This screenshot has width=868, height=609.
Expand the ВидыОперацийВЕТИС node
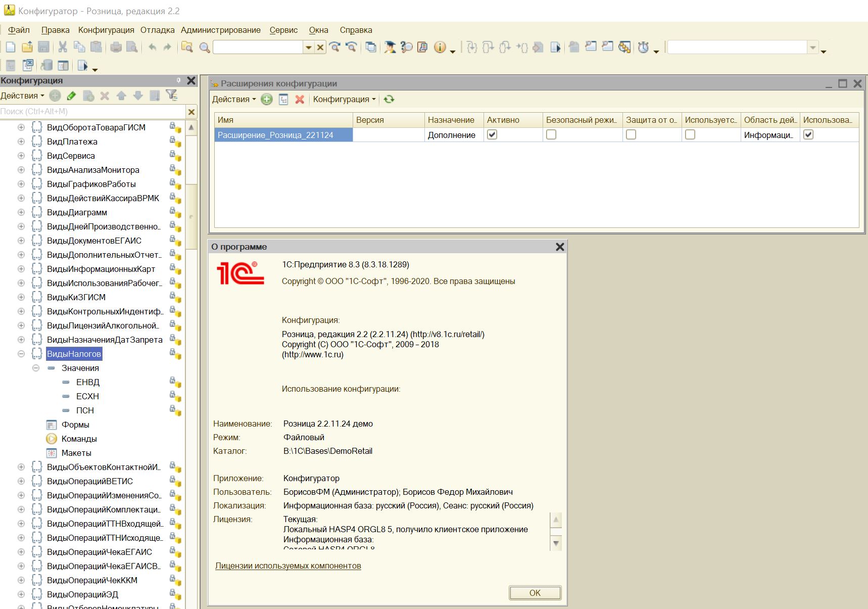[21, 481]
